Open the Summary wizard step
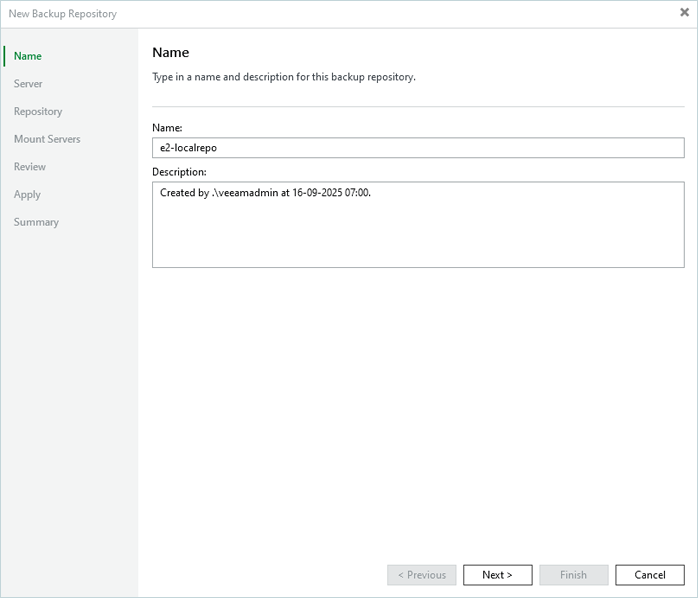Viewport: 698px width, 598px height. (x=36, y=222)
